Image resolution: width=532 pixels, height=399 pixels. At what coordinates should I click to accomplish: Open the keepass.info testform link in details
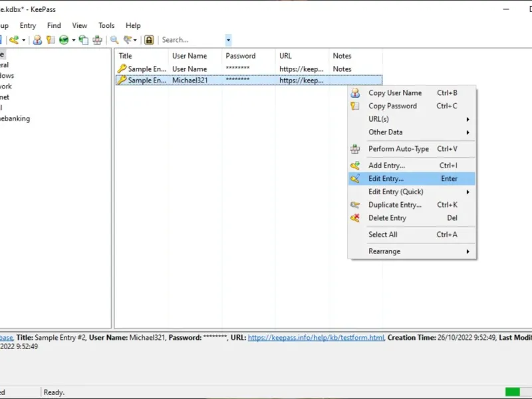coord(316,338)
